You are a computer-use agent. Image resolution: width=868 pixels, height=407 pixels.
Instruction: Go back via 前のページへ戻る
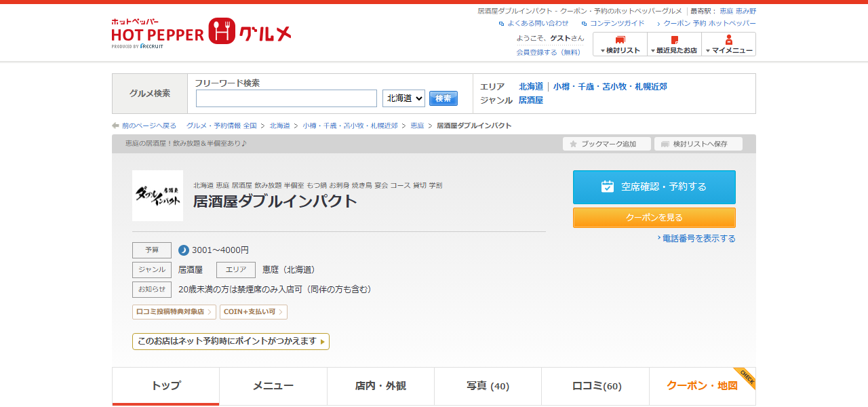(x=149, y=126)
